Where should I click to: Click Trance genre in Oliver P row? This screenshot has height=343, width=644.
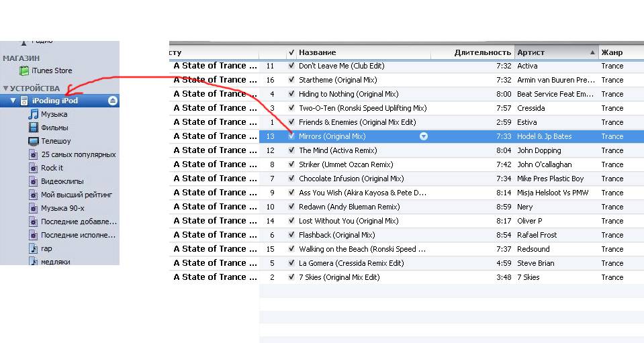(x=612, y=221)
